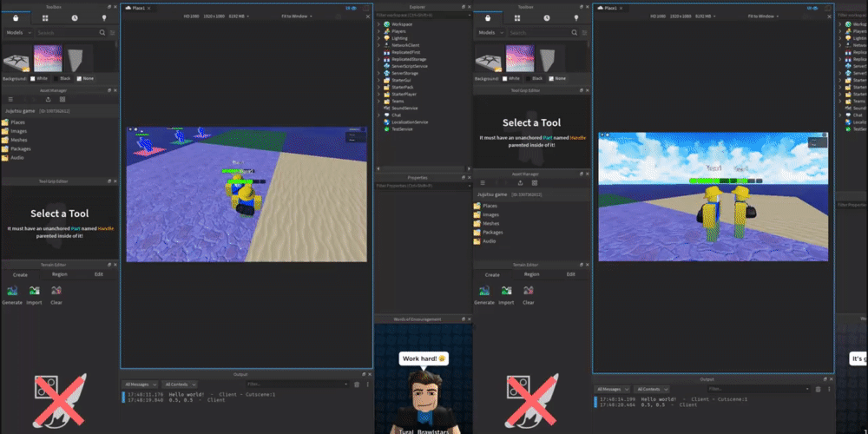868x434 pixels.
Task: Click Clear terrain icon in right window
Action: (x=528, y=291)
